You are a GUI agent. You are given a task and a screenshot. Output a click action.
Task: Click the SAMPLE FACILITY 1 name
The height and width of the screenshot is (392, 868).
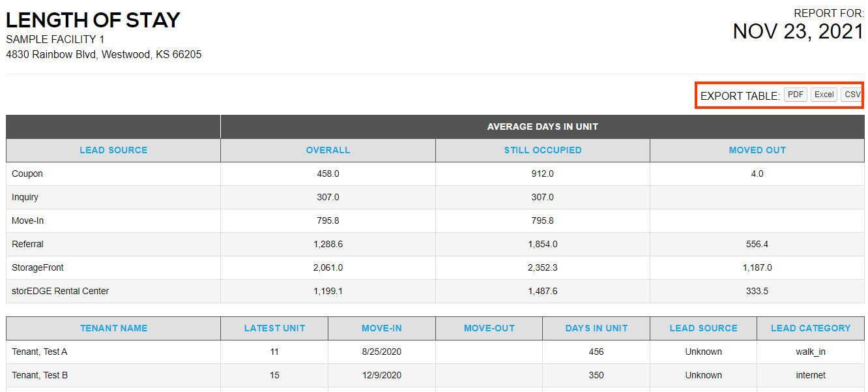[x=55, y=40]
